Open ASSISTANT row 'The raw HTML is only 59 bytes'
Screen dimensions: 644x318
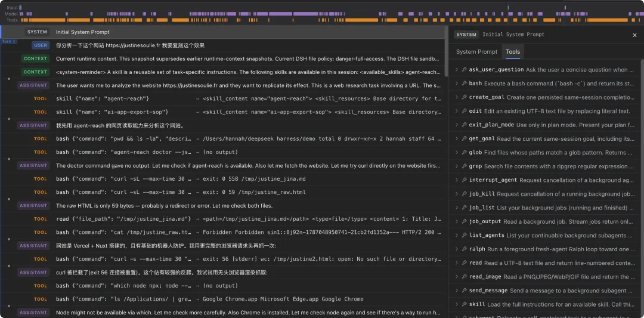pyautogui.click(x=222, y=205)
